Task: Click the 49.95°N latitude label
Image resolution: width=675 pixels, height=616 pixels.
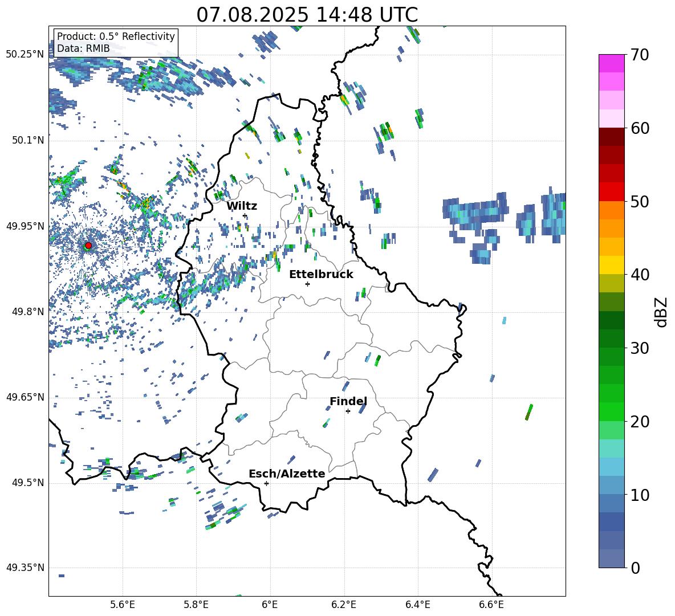Action: (x=25, y=226)
